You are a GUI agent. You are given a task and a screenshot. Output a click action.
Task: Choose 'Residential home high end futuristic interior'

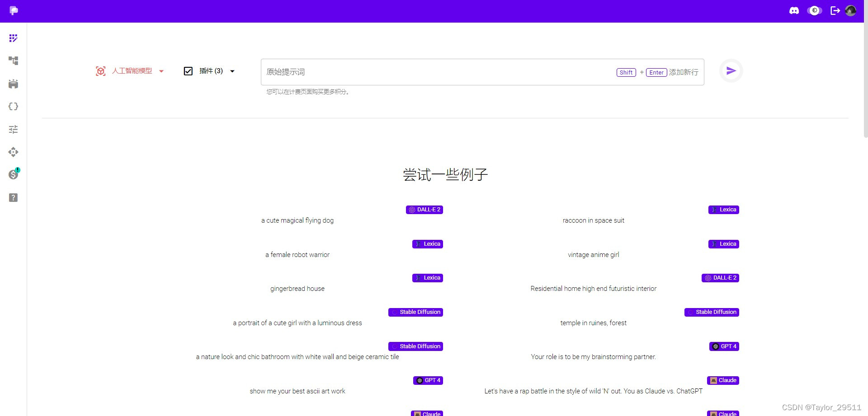(x=594, y=289)
